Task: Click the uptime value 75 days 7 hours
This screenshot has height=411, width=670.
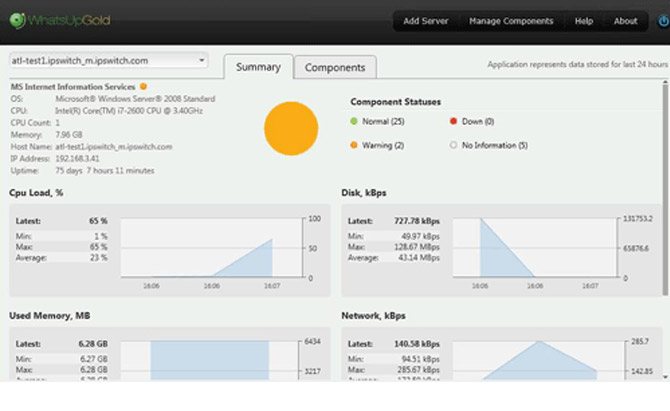Action: [x=105, y=170]
